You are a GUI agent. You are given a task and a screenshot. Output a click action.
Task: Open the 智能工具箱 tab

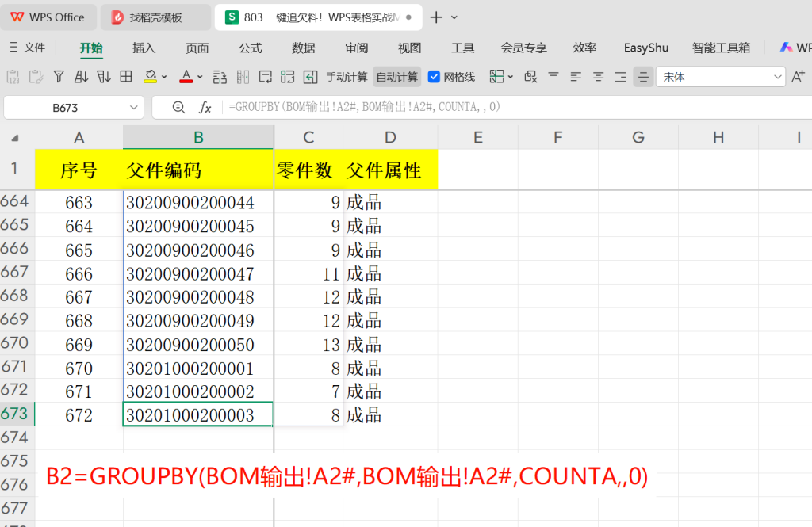tap(722, 48)
